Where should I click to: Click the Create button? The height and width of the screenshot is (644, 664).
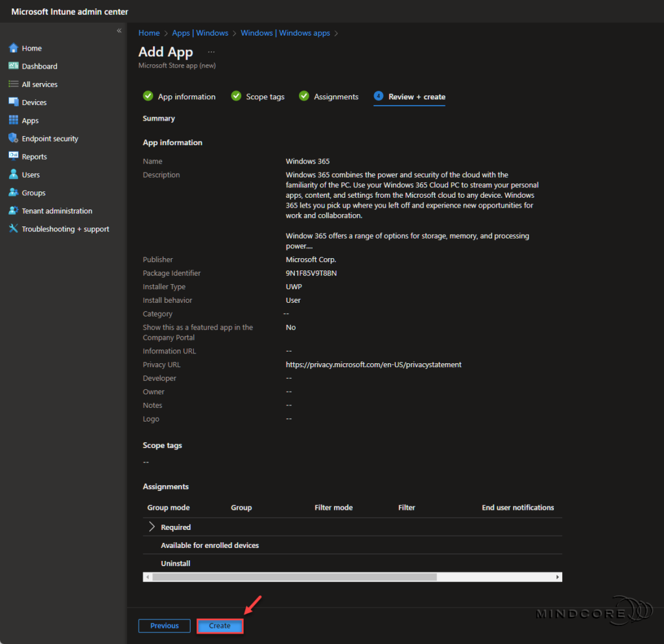[x=219, y=625]
